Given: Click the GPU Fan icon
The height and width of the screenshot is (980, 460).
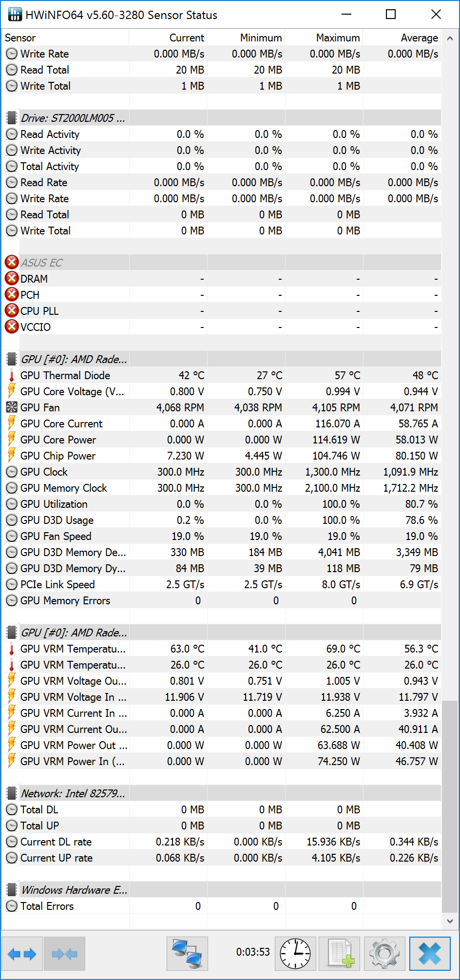Looking at the screenshot, I should click(12, 408).
